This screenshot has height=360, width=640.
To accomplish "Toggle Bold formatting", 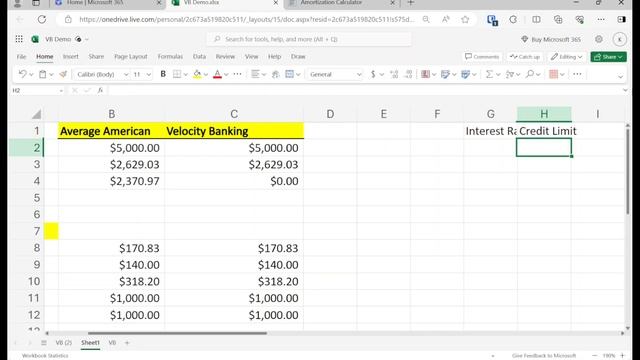I will (163, 74).
